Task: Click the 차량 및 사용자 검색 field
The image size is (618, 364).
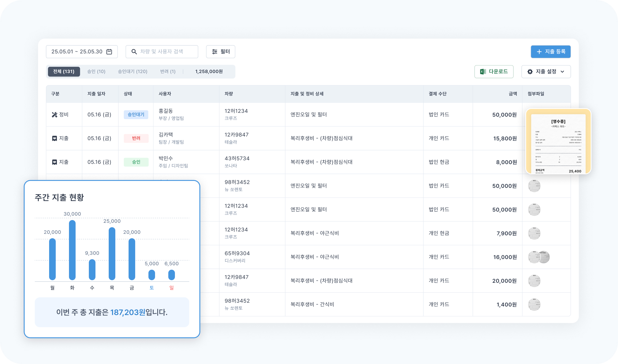Action: [166, 52]
